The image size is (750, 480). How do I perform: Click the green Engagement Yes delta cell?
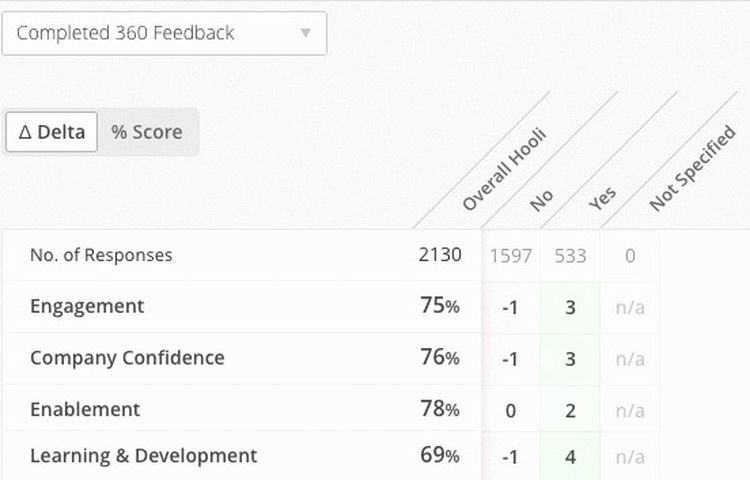(570, 307)
